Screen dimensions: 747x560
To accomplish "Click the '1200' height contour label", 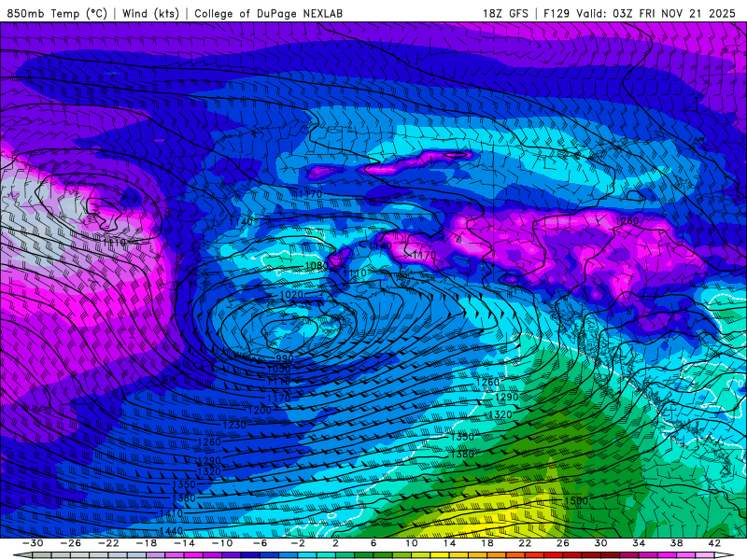I will 260,410.
